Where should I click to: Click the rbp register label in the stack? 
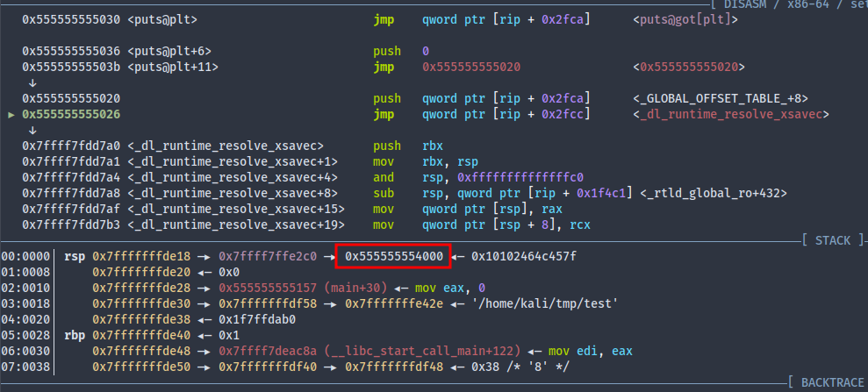point(74,335)
